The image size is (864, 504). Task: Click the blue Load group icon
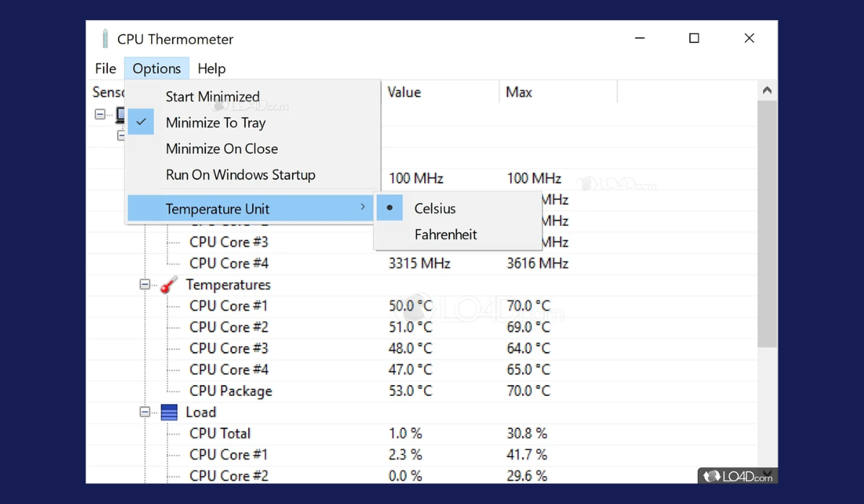(169, 413)
